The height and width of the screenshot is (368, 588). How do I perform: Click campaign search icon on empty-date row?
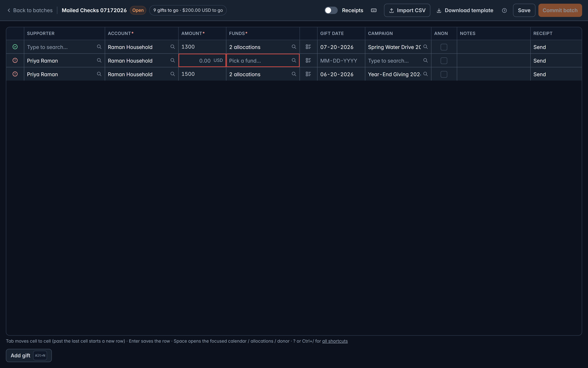coord(425,60)
